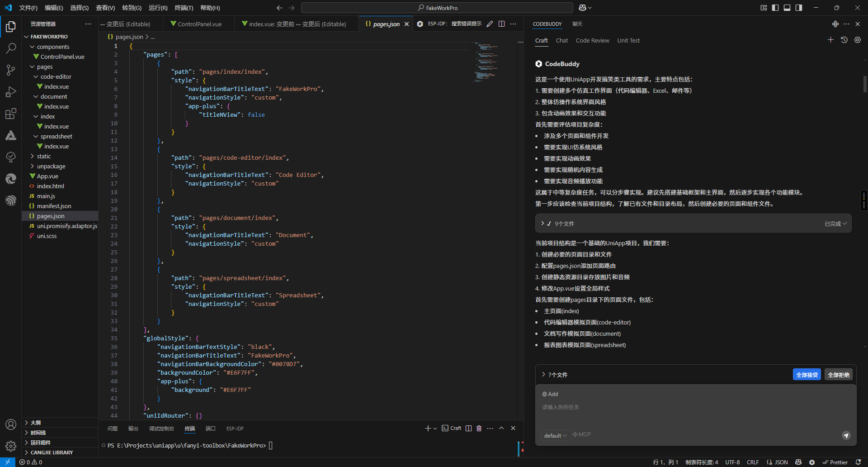Collapse the pages folder
Image resolution: width=868 pixels, height=467 pixels.
[32, 67]
